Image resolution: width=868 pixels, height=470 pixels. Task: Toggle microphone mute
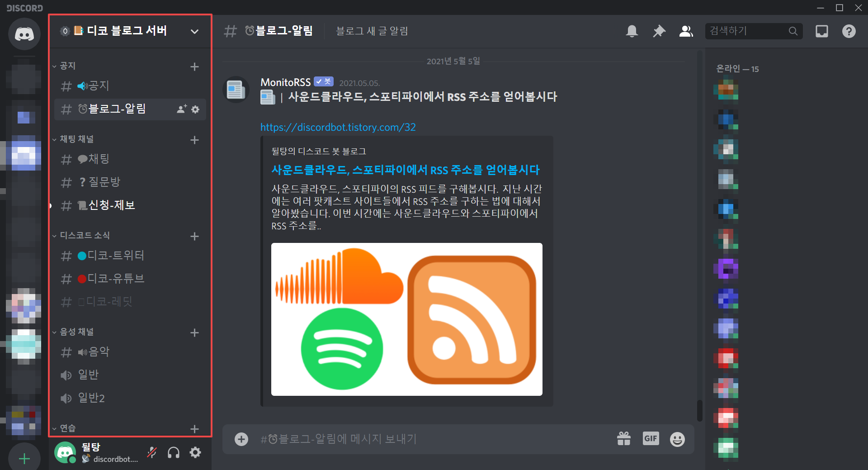tap(152, 452)
